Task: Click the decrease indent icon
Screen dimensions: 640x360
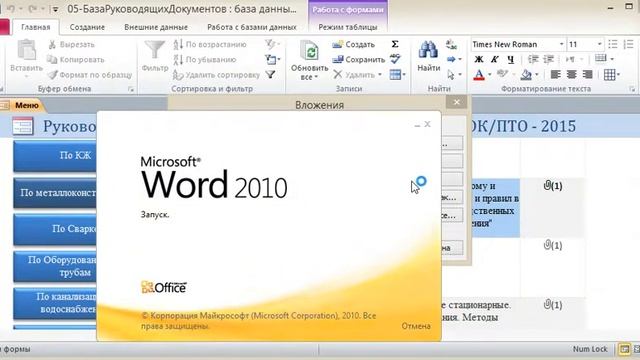Action: (533, 60)
